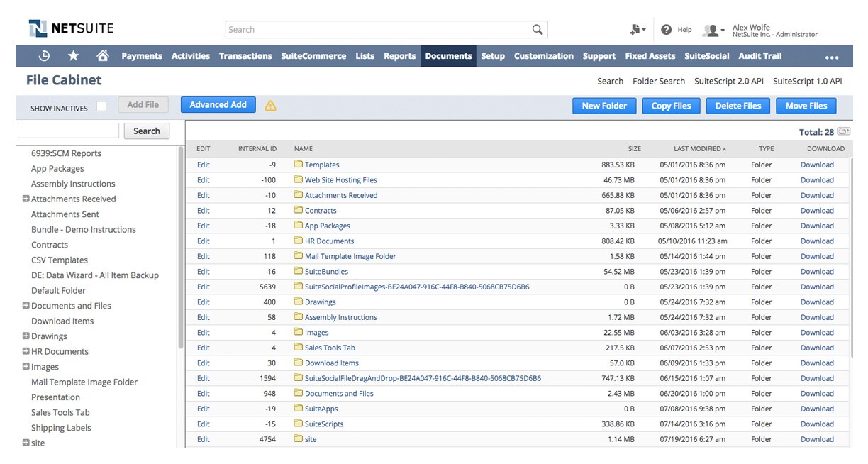The width and height of the screenshot is (868, 464).
Task: Open the SuiteScript 1.0 API link
Action: point(807,82)
